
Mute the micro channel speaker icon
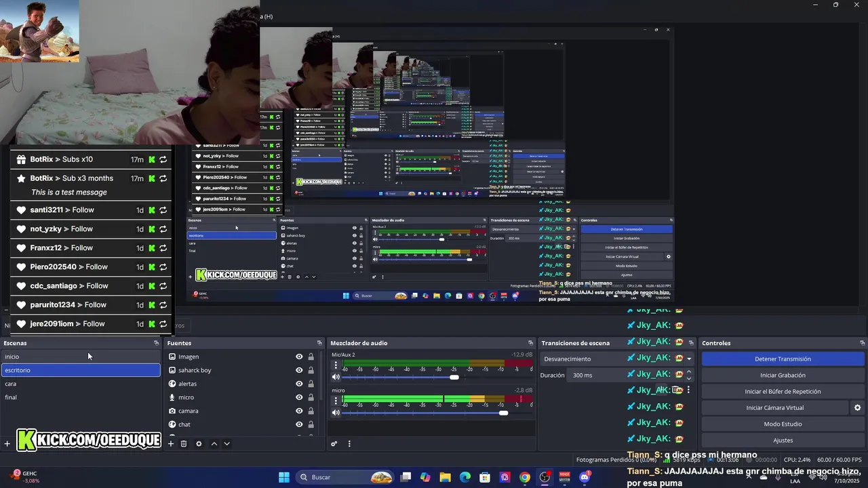click(336, 413)
